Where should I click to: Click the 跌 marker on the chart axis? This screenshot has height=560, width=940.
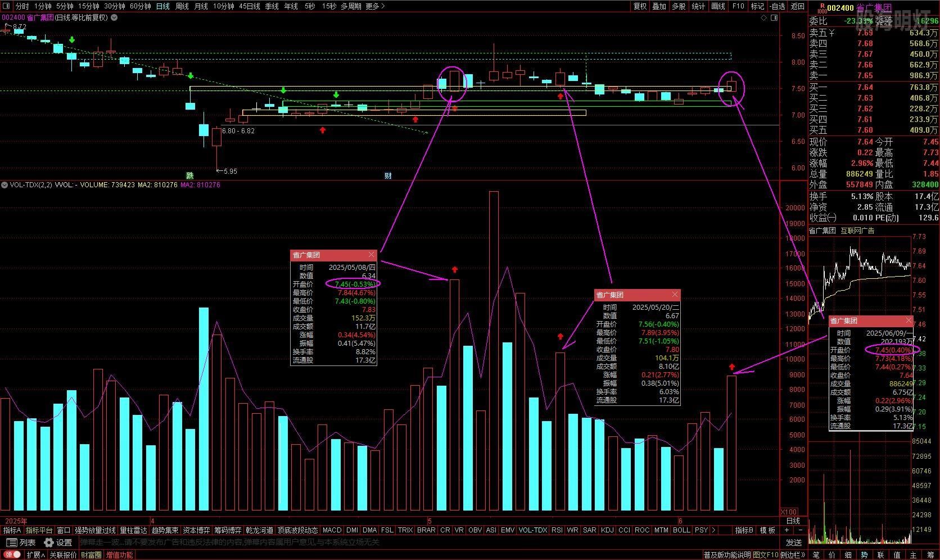[190, 175]
